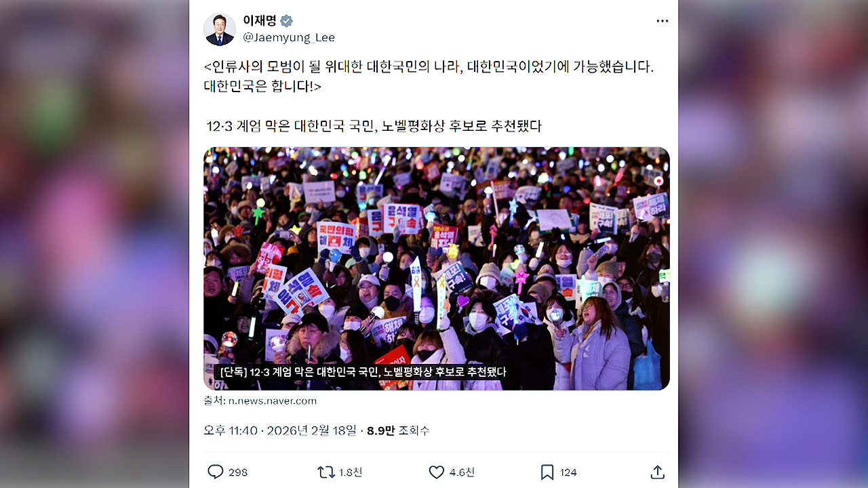This screenshot has height=488, width=868.
Task: Open the three-dot more options menu
Action: pyautogui.click(x=663, y=21)
